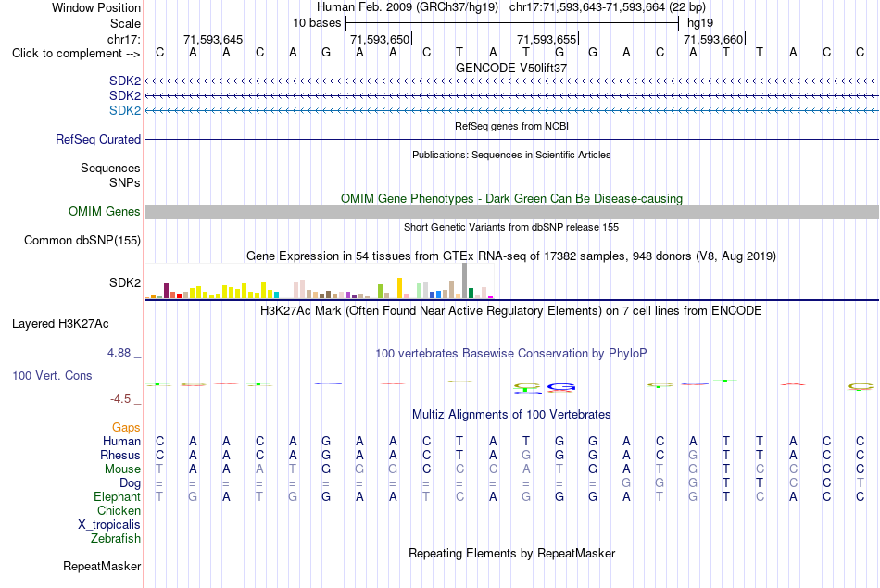
Task: Select the X_tropicalis alignment row label
Action: (109, 525)
